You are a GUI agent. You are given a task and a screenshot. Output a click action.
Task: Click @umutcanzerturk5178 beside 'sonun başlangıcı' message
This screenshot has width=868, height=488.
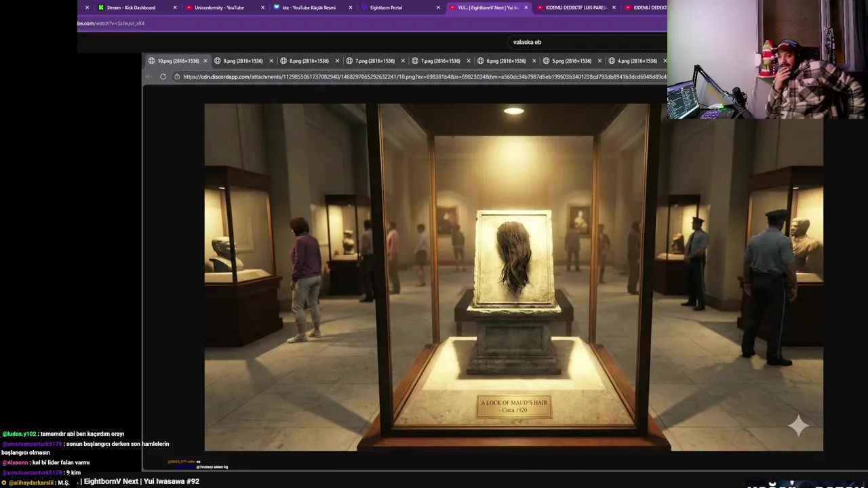pos(32,444)
